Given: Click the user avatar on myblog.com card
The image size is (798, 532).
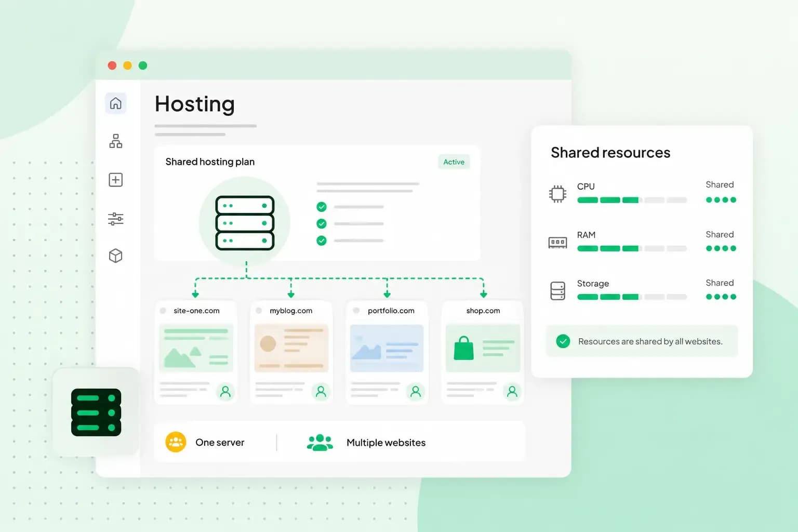Looking at the screenshot, I should click(321, 391).
